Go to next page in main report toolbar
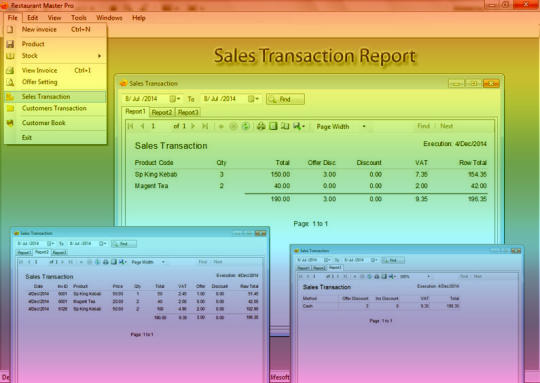 (x=193, y=126)
